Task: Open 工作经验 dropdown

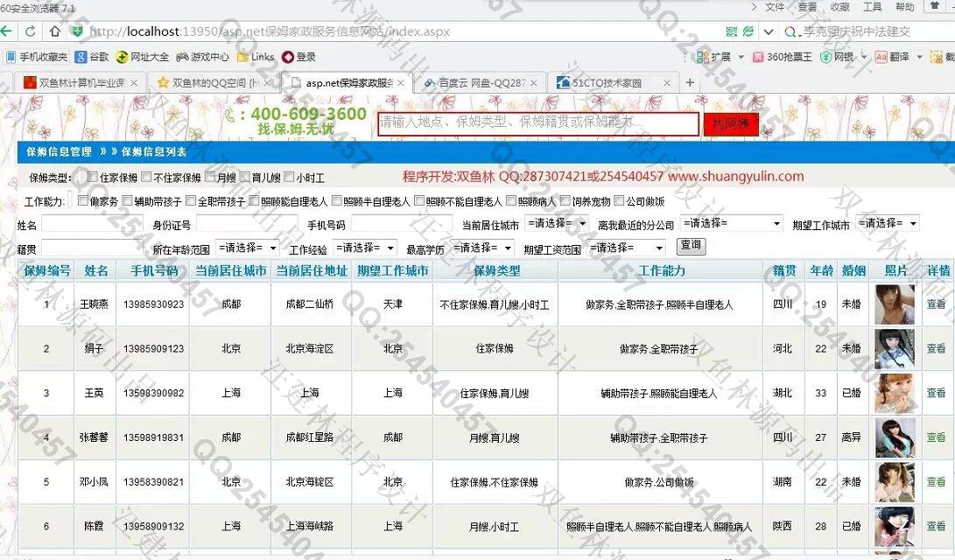Action: (365, 248)
